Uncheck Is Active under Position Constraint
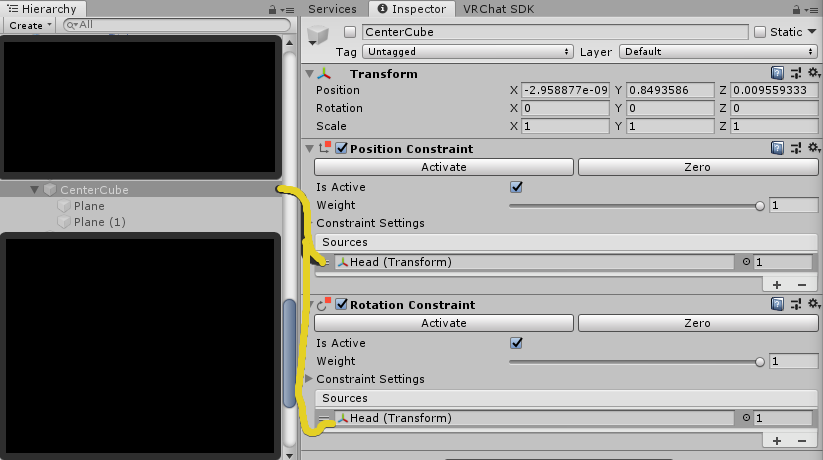The height and width of the screenshot is (460, 823). 516,187
